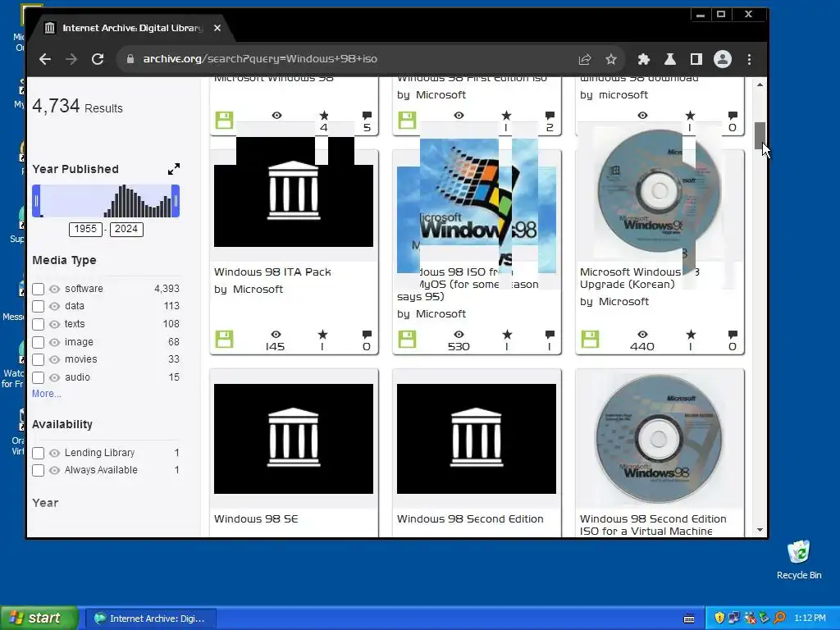The image size is (840, 630).
Task: Click the scrollbar up arrow
Action: [x=760, y=84]
